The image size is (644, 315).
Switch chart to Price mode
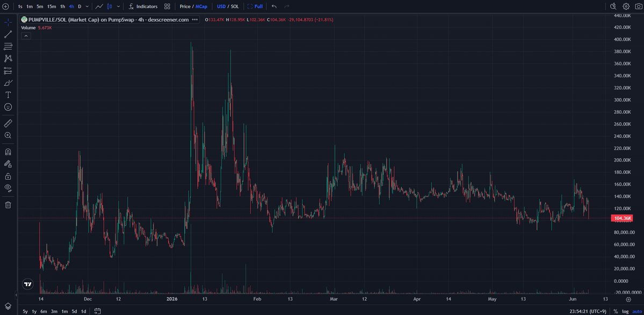click(x=185, y=6)
